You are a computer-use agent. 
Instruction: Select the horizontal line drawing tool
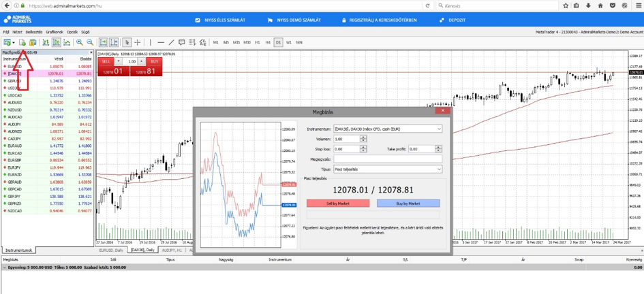coord(160,42)
